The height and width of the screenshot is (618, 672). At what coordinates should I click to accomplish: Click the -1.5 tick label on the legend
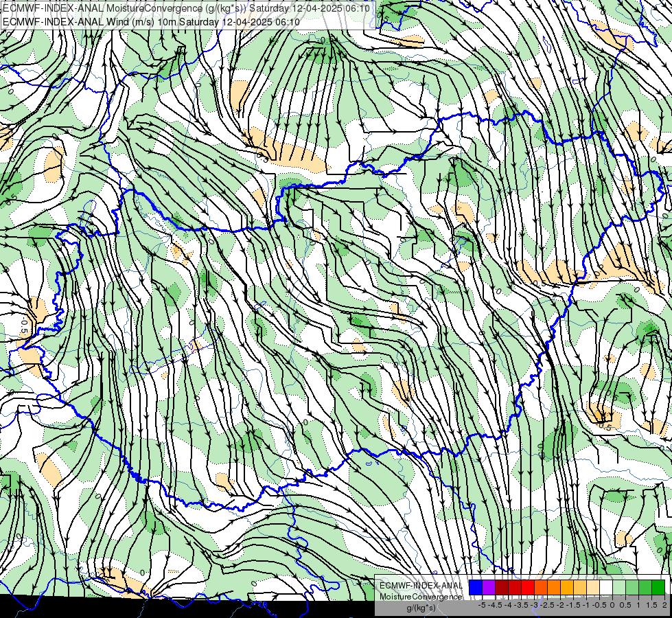[573, 605]
